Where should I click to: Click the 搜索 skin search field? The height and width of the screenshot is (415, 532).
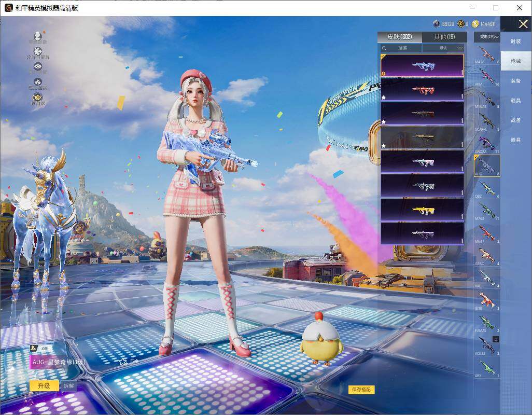pyautogui.click(x=401, y=48)
